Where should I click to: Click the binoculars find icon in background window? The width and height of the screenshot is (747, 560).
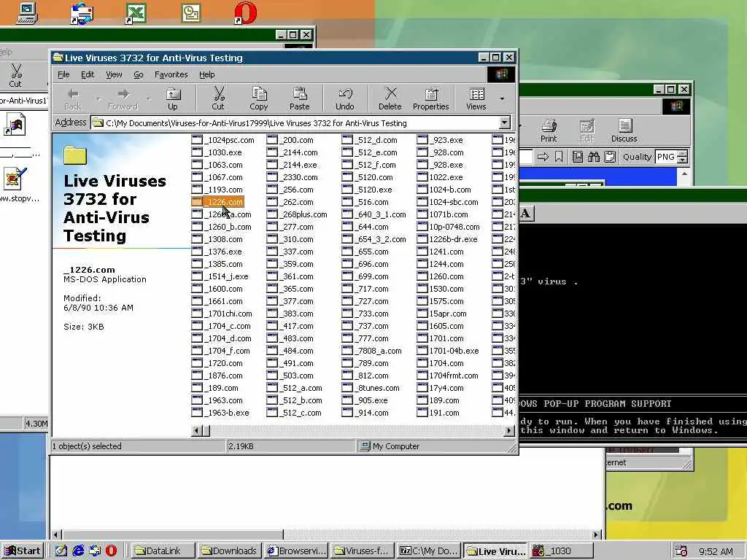tap(594, 157)
